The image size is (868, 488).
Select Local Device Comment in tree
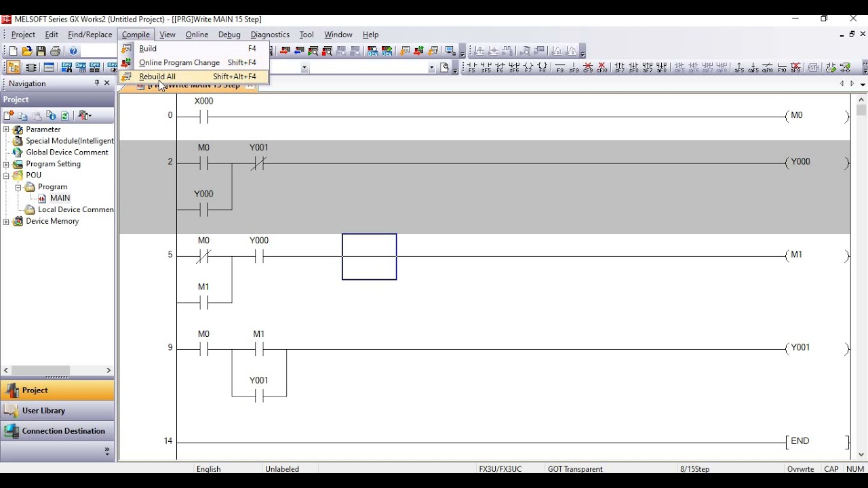(75, 210)
